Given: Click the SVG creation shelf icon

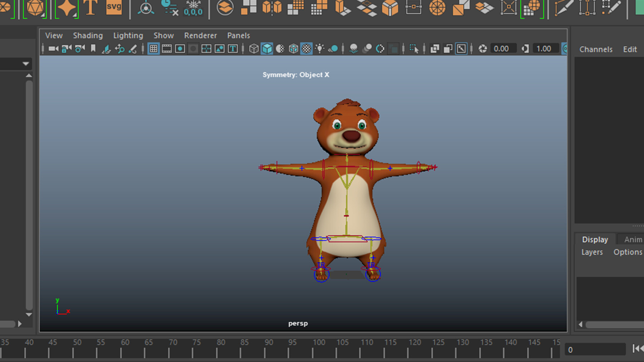Looking at the screenshot, I should click(x=114, y=6).
